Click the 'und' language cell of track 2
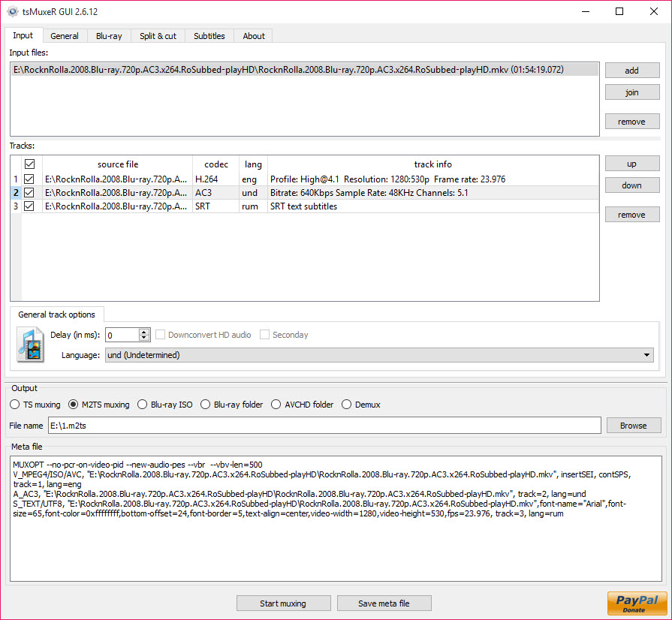 pyautogui.click(x=253, y=193)
